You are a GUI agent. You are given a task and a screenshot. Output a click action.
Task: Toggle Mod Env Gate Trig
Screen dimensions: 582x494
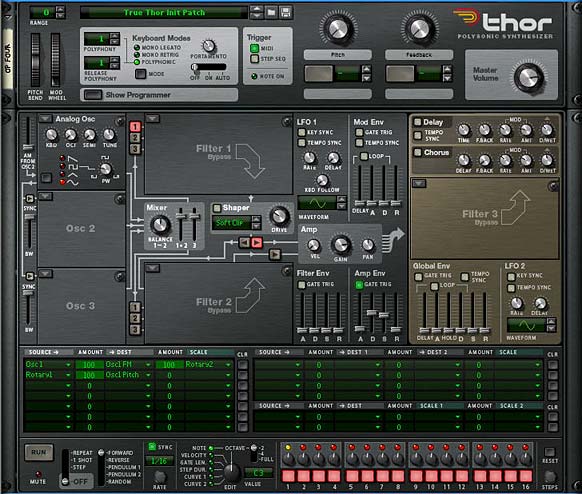(359, 132)
